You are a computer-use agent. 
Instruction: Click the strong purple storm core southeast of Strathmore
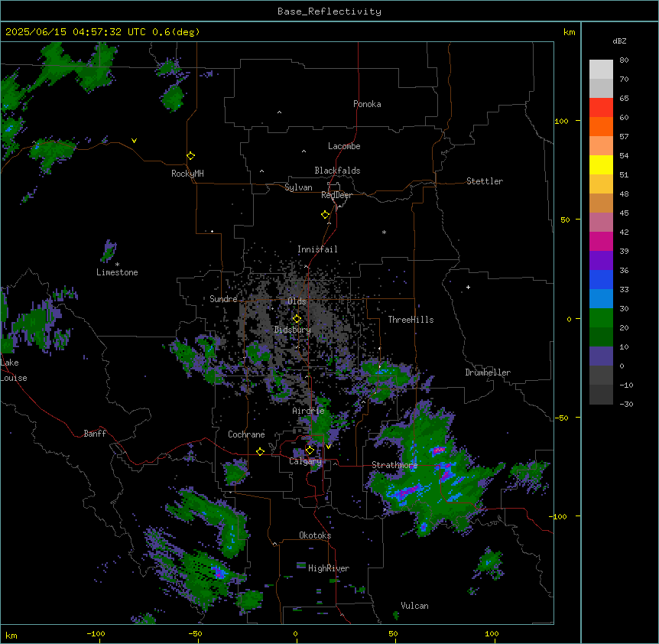click(407, 490)
